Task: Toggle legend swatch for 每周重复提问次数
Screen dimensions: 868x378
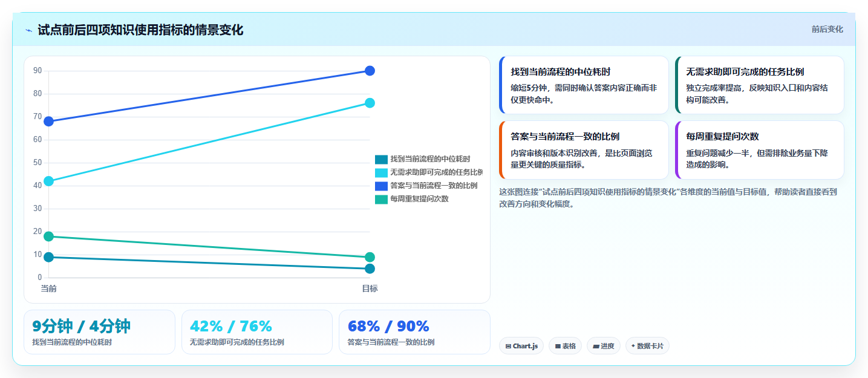Action: point(381,200)
